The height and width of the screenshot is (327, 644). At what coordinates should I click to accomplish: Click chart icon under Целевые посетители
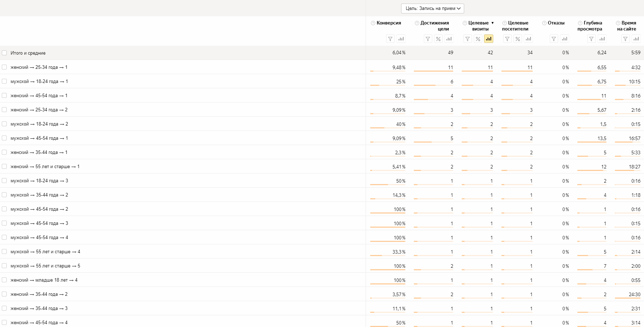(528, 39)
